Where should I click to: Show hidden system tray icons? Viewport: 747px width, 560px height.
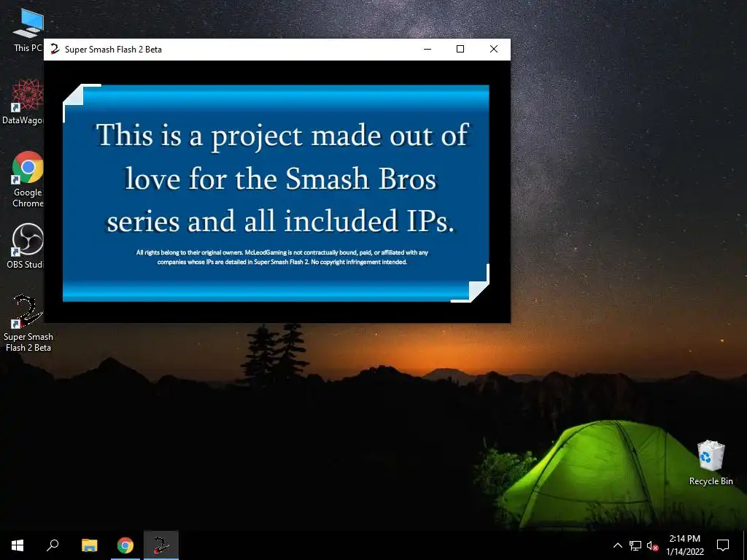pyautogui.click(x=617, y=545)
